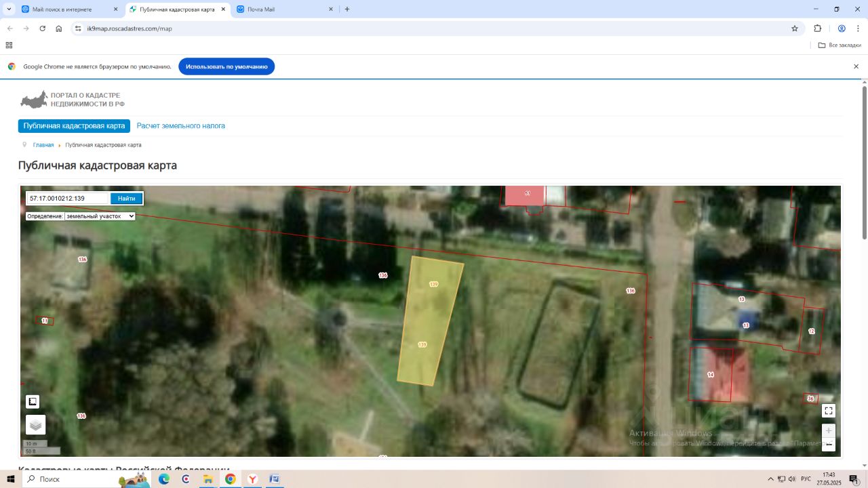The width and height of the screenshot is (868, 488).
Task: Zoom out with the map minus button
Action: coord(828,445)
